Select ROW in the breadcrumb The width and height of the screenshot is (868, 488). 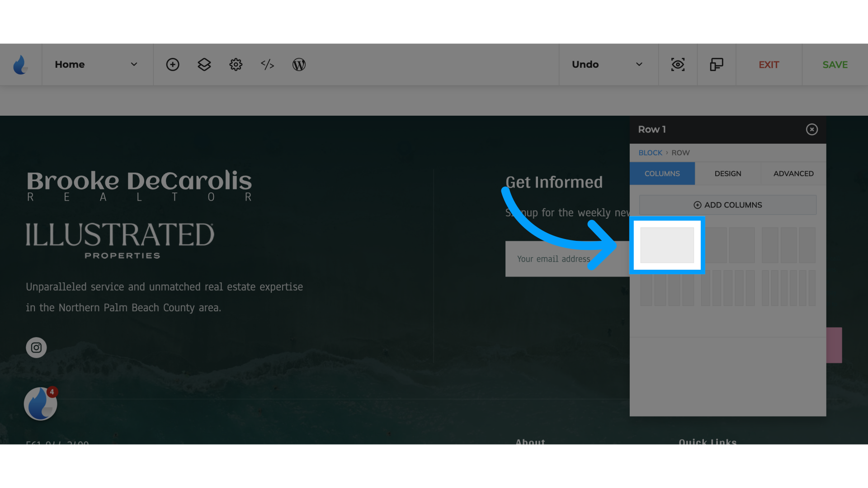pos(680,153)
